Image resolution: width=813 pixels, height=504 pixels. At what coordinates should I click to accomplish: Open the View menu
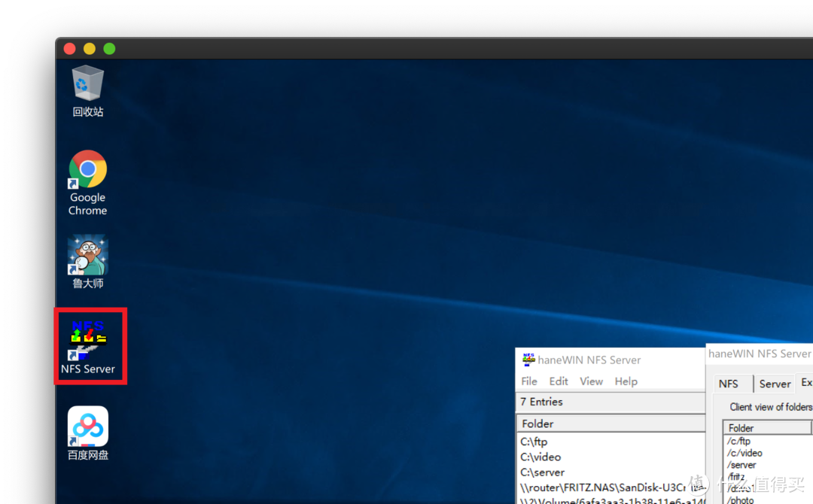click(x=591, y=381)
